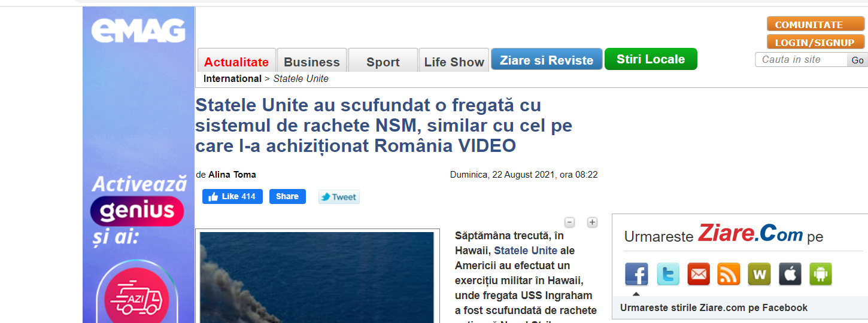Click the Go search button
The image size is (868, 323).
pos(857,60)
